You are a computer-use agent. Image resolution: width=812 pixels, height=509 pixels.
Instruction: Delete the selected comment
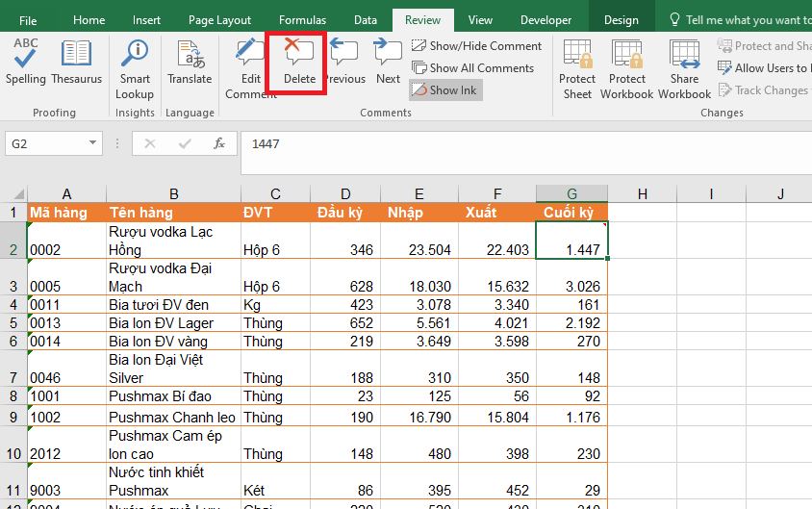coord(299,63)
